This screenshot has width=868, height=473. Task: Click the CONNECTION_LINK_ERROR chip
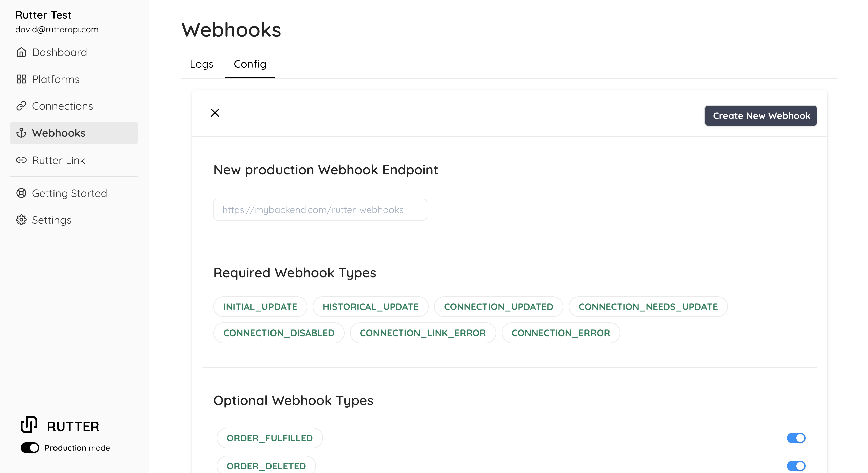pyautogui.click(x=423, y=333)
